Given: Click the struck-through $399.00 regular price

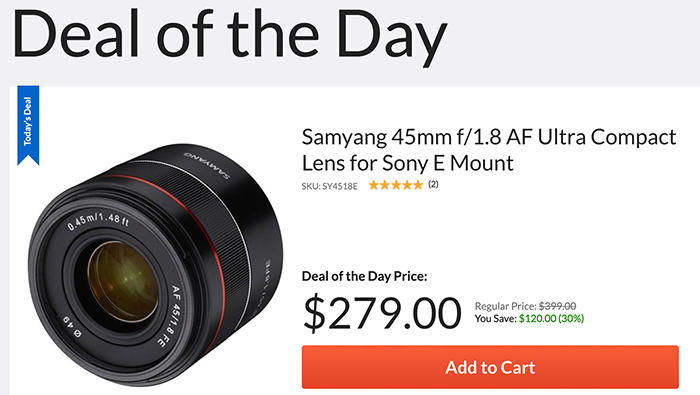Looking at the screenshot, I should pyautogui.click(x=558, y=306).
